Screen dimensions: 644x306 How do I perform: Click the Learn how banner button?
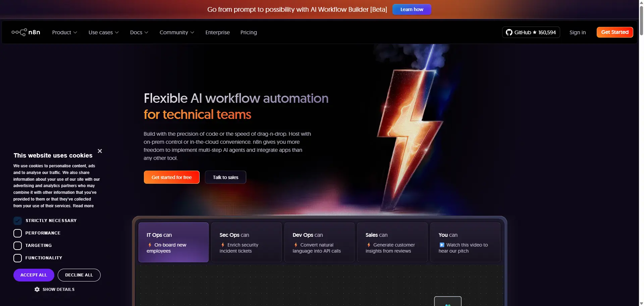412,9
